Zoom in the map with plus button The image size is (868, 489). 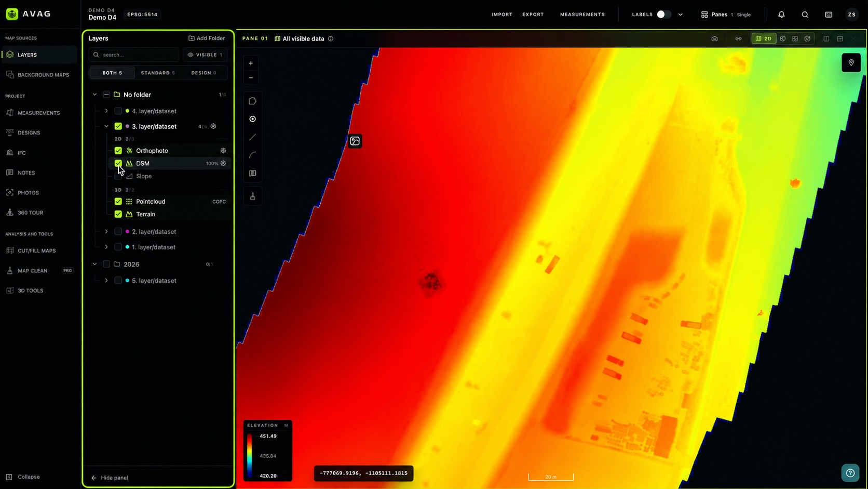(251, 63)
